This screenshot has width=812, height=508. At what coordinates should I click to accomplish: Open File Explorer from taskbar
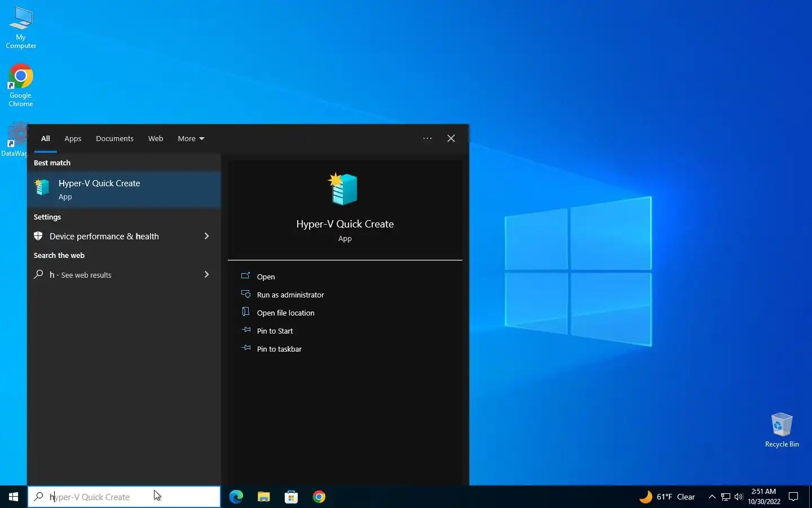point(263,497)
